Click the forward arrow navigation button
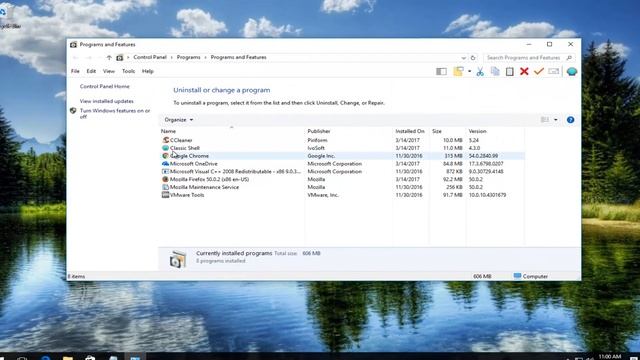This screenshot has height=360, width=640. click(x=89, y=58)
